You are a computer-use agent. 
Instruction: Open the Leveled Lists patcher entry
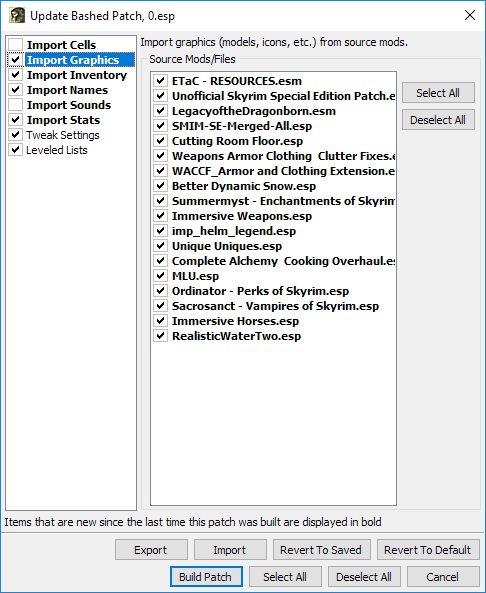coord(57,150)
